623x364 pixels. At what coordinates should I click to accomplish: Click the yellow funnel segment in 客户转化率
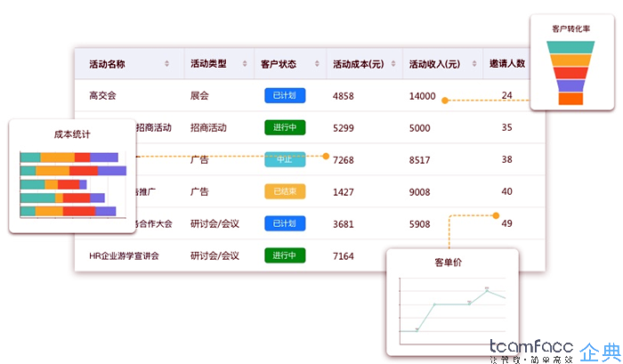[570, 60]
